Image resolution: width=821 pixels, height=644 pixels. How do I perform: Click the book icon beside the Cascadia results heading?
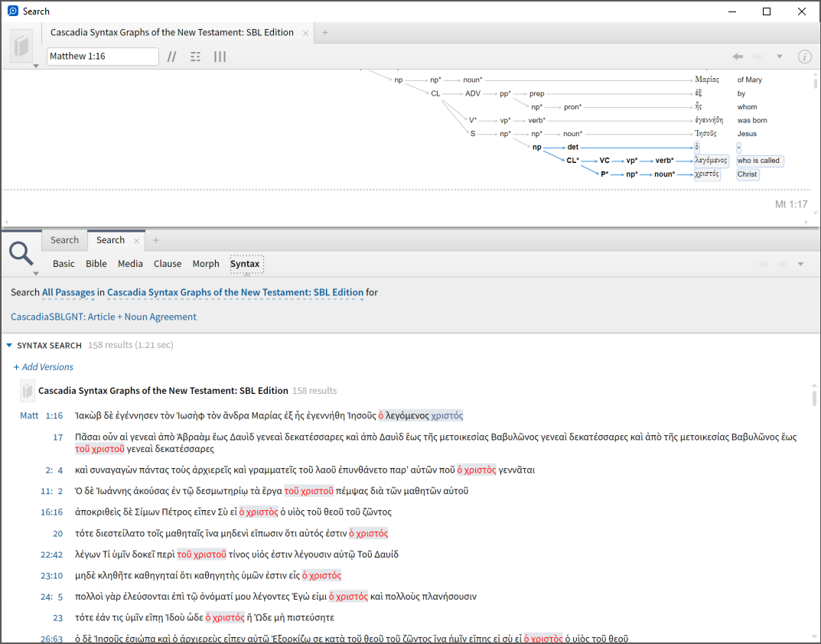pyautogui.click(x=28, y=391)
